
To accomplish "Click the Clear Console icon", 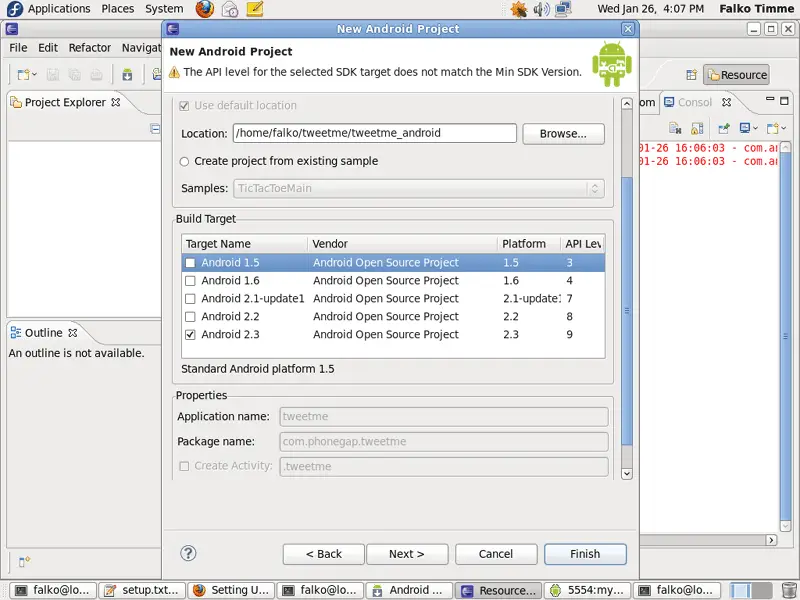I will coord(675,128).
